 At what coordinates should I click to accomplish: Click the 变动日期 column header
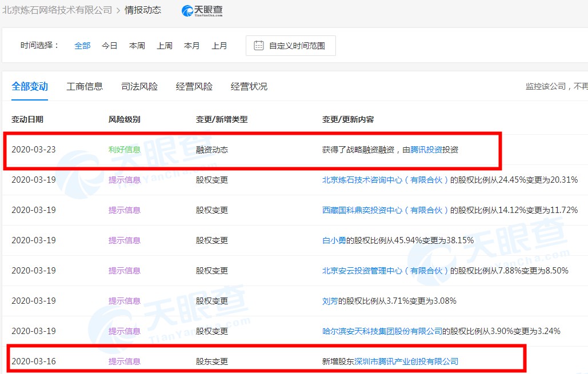pyautogui.click(x=27, y=119)
